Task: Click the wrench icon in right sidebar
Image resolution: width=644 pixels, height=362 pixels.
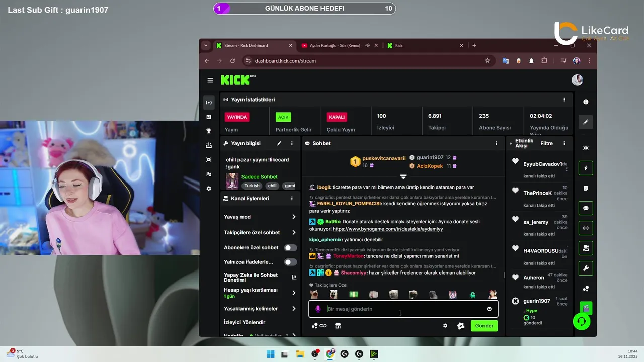Action: point(586,268)
